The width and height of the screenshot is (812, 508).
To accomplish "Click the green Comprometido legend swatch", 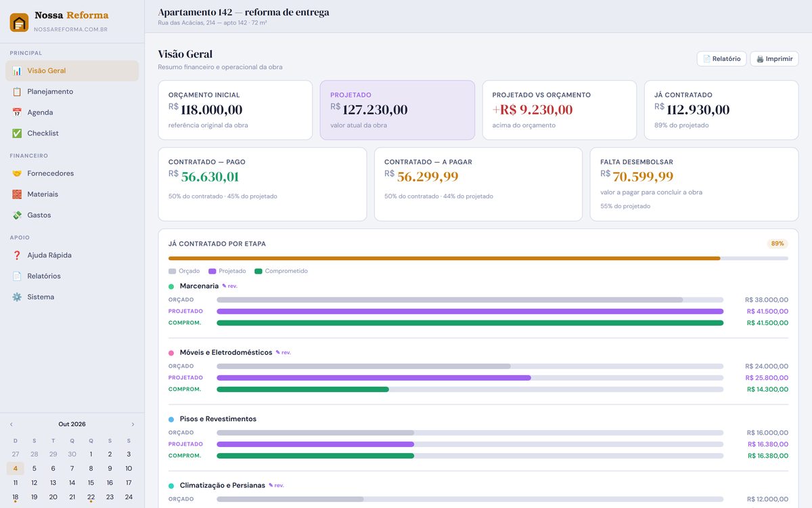I will click(258, 272).
